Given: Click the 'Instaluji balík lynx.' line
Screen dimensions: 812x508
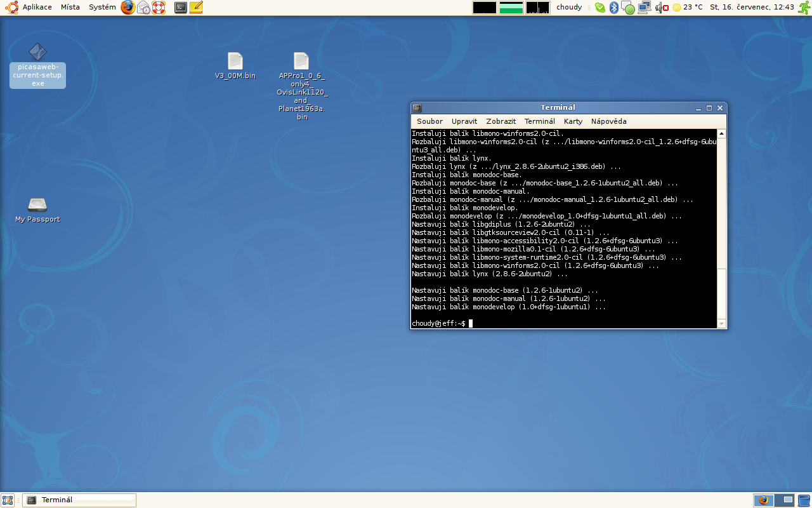Looking at the screenshot, I should point(452,159).
